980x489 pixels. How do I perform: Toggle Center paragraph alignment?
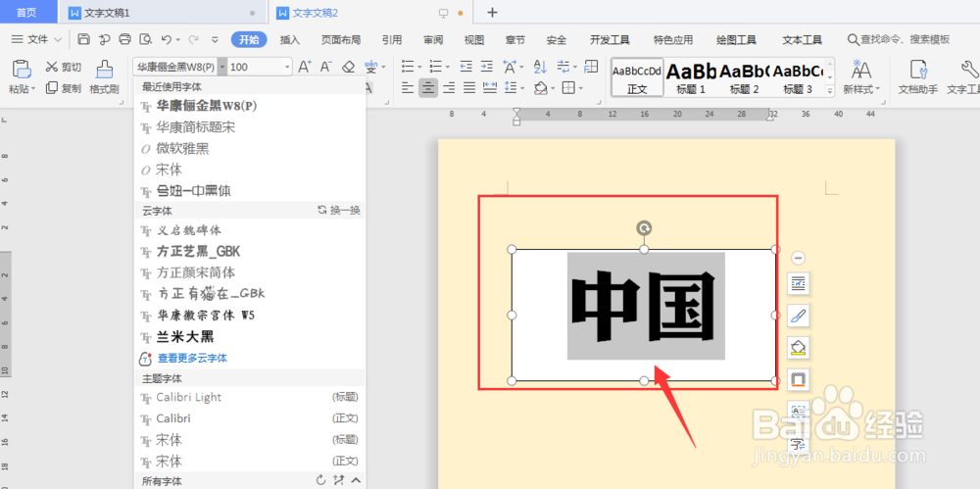tap(428, 88)
